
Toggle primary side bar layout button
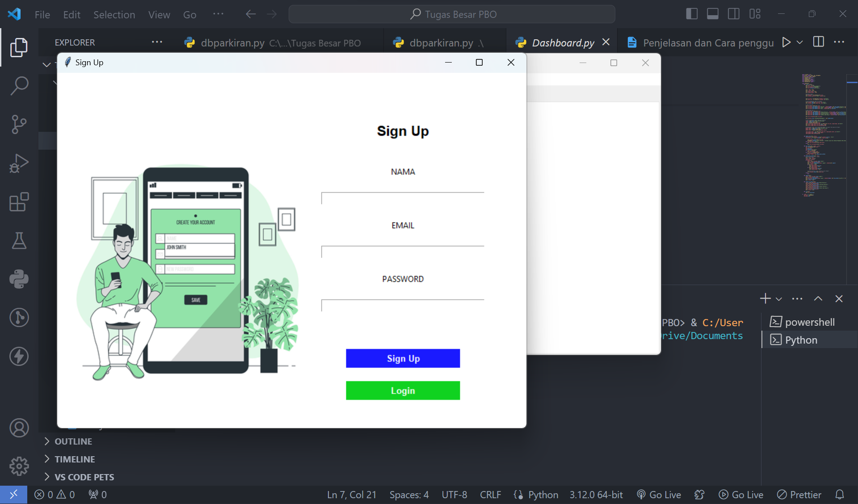tap(691, 14)
